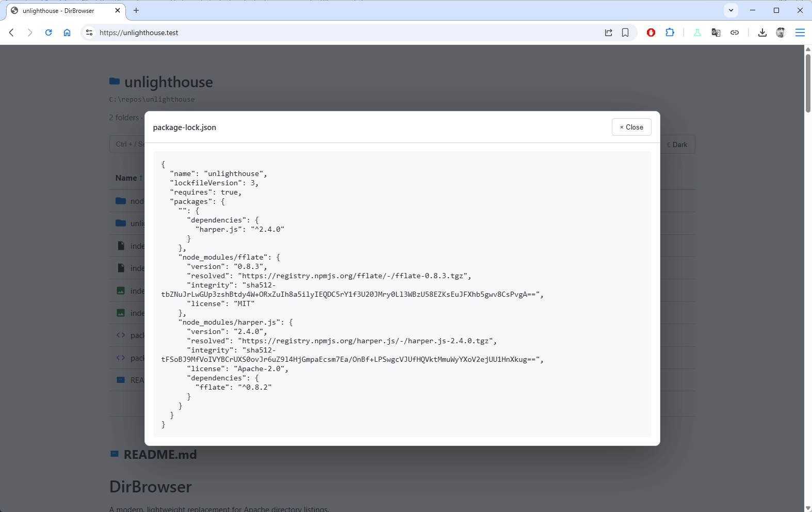This screenshot has width=812, height=512.
Task: Expand the tab search dropdown
Action: tap(731, 10)
